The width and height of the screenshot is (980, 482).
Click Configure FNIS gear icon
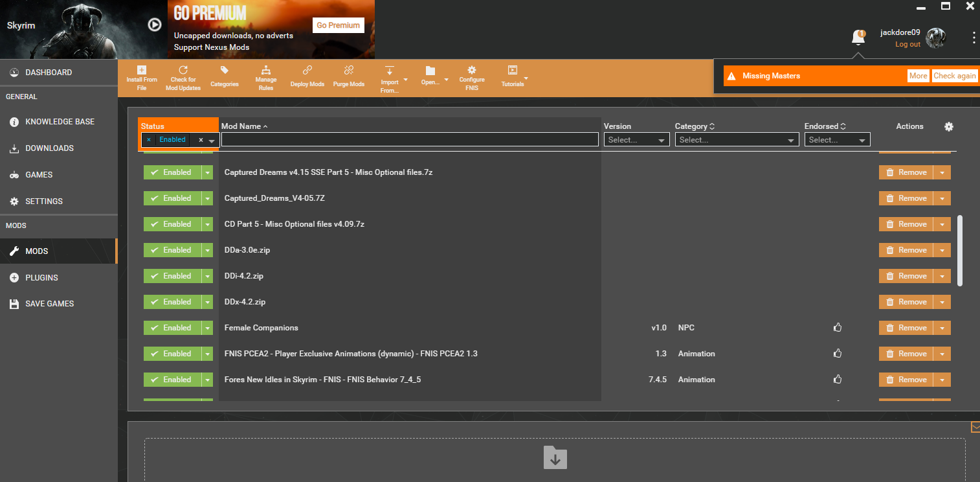[472, 70]
